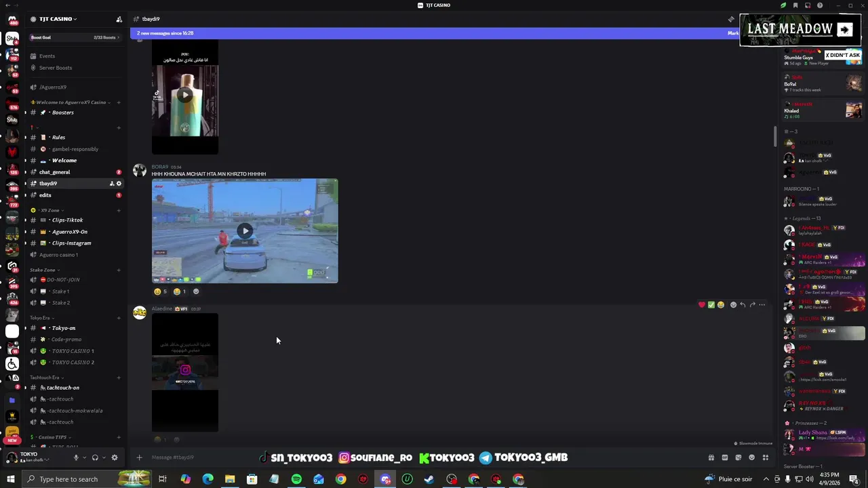This screenshot has height=488, width=868.
Task: Click create invite icon on tbaydi9 channel
Action: click(112, 184)
